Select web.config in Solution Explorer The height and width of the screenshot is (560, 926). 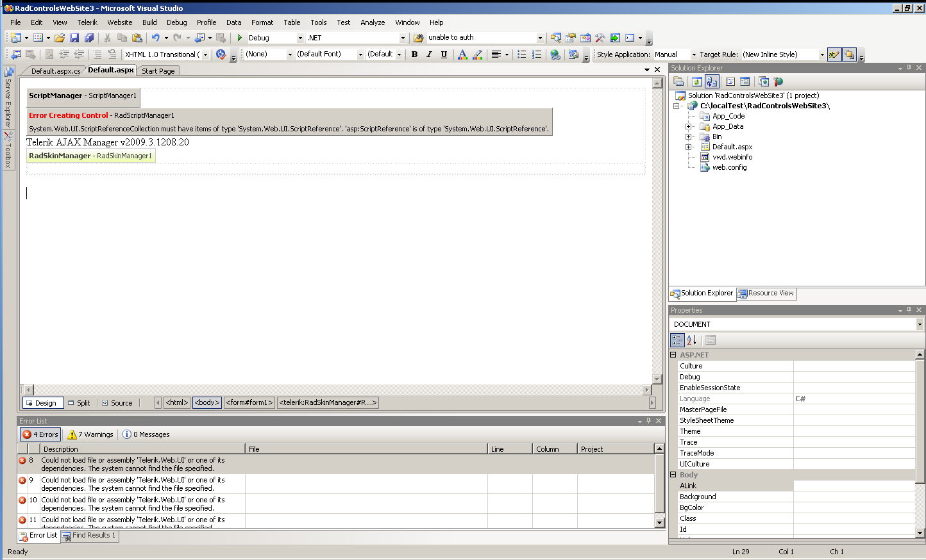pos(729,167)
